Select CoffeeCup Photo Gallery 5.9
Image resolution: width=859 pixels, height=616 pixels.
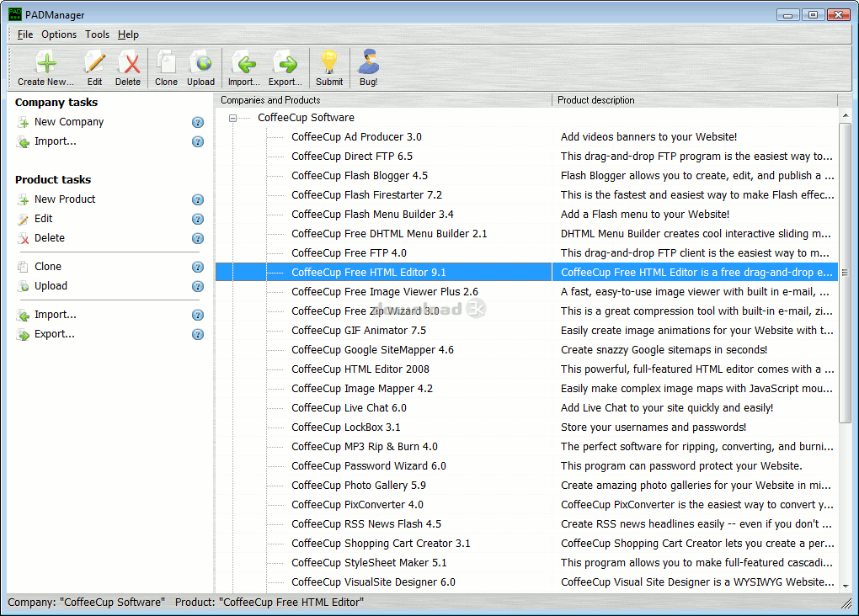359,485
